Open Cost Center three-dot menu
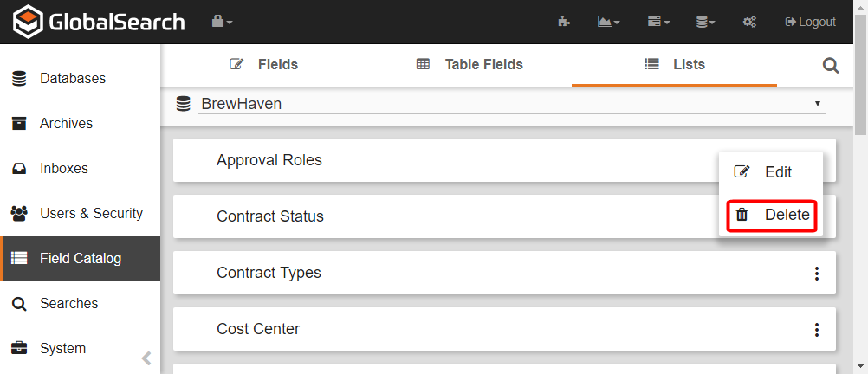 (816, 330)
